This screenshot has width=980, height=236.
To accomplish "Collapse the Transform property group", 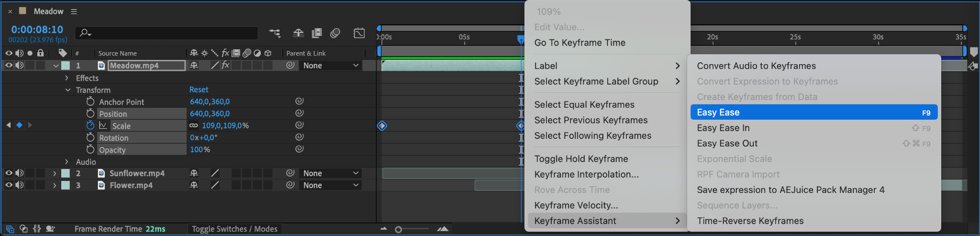I will click(67, 90).
